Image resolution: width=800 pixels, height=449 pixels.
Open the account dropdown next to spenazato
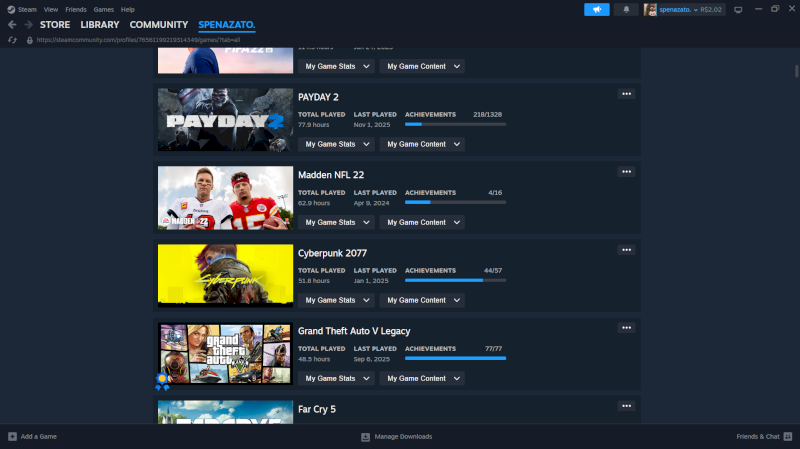pos(695,10)
